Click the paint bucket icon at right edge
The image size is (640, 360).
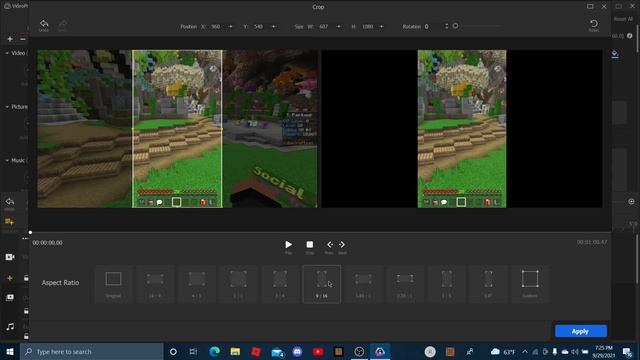click(615, 54)
